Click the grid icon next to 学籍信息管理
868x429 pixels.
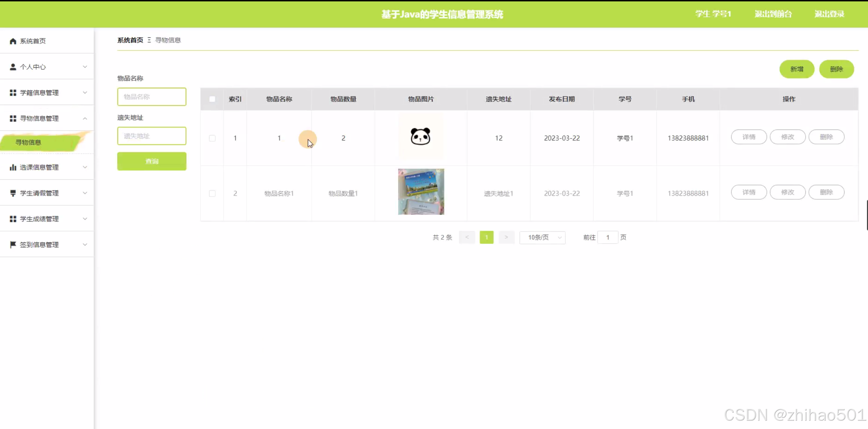tap(13, 93)
